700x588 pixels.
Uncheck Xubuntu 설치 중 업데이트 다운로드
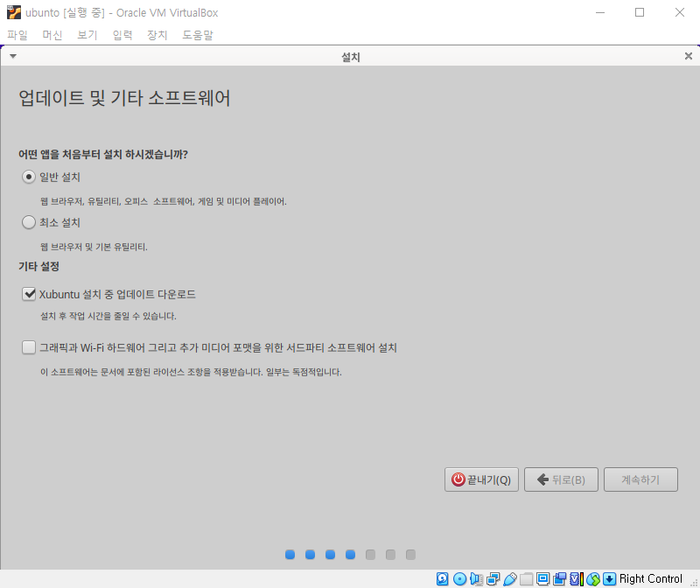(x=29, y=294)
